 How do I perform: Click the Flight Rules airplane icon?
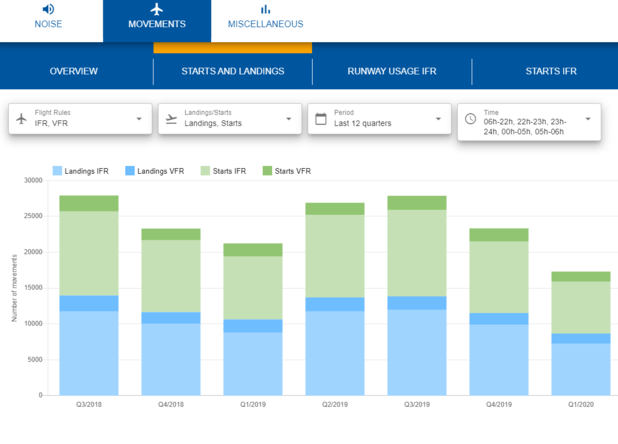pyautogui.click(x=21, y=119)
